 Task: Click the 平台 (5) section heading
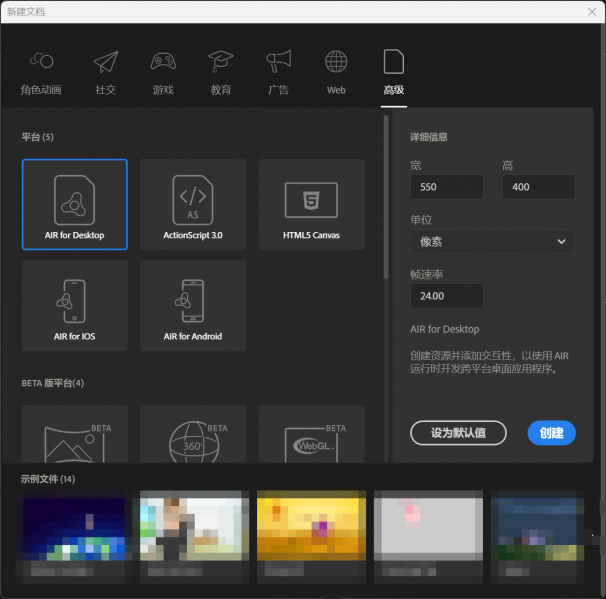click(x=37, y=137)
